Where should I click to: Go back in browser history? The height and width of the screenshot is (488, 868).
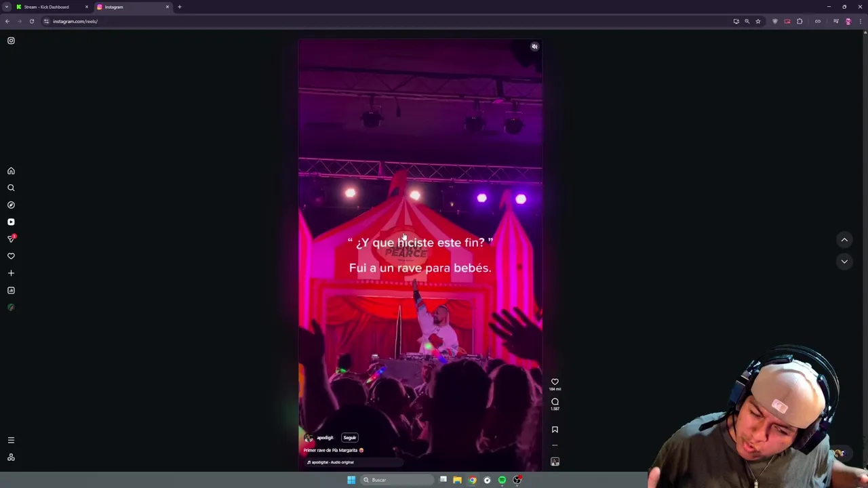7,21
